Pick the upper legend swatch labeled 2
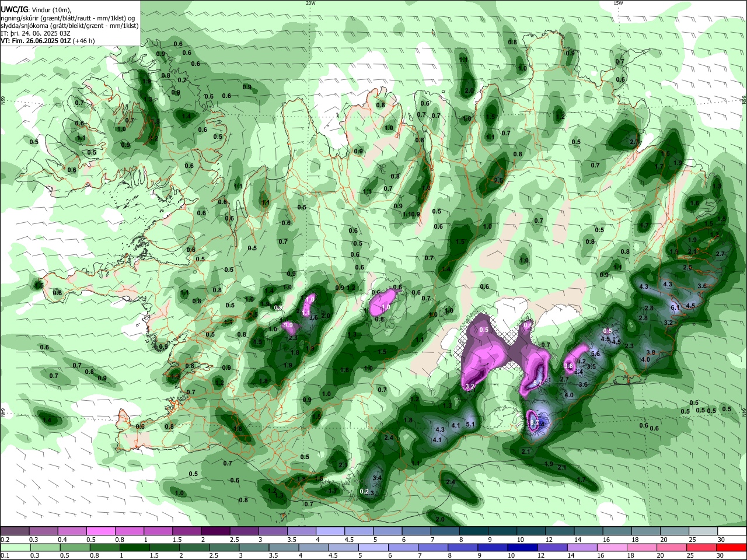Screen dimensions: 747x560 [x=215, y=531]
